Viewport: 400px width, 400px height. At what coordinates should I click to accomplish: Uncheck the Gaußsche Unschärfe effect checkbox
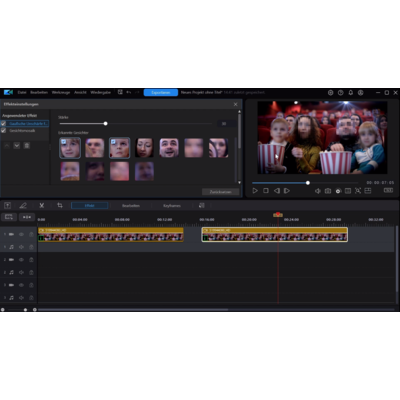[4, 123]
